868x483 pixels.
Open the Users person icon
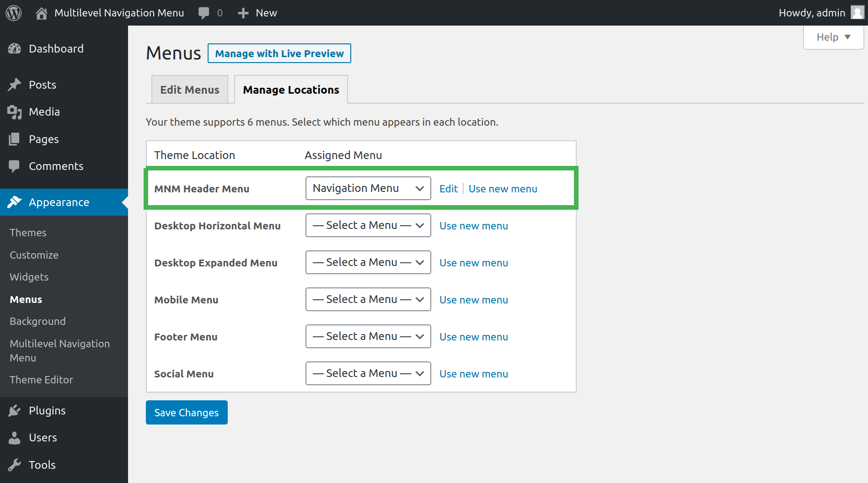[x=15, y=437]
